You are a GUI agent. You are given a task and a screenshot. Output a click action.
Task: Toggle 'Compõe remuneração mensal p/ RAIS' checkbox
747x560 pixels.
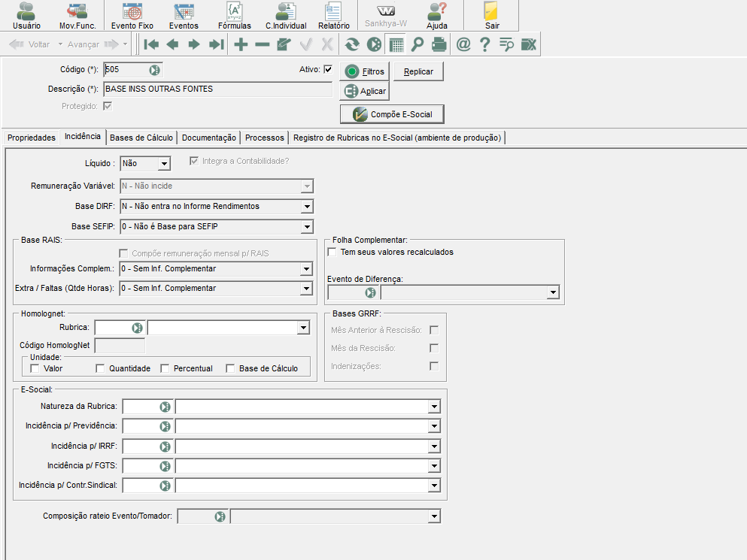[123, 253]
